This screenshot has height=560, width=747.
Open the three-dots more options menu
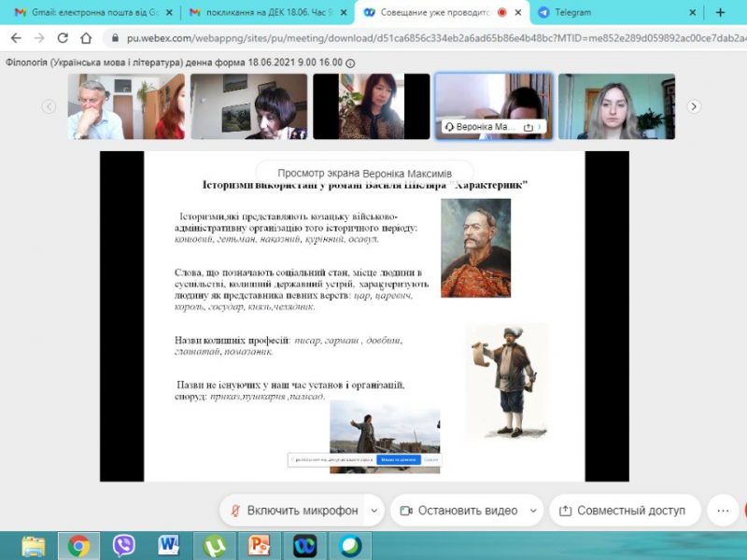coord(722,511)
